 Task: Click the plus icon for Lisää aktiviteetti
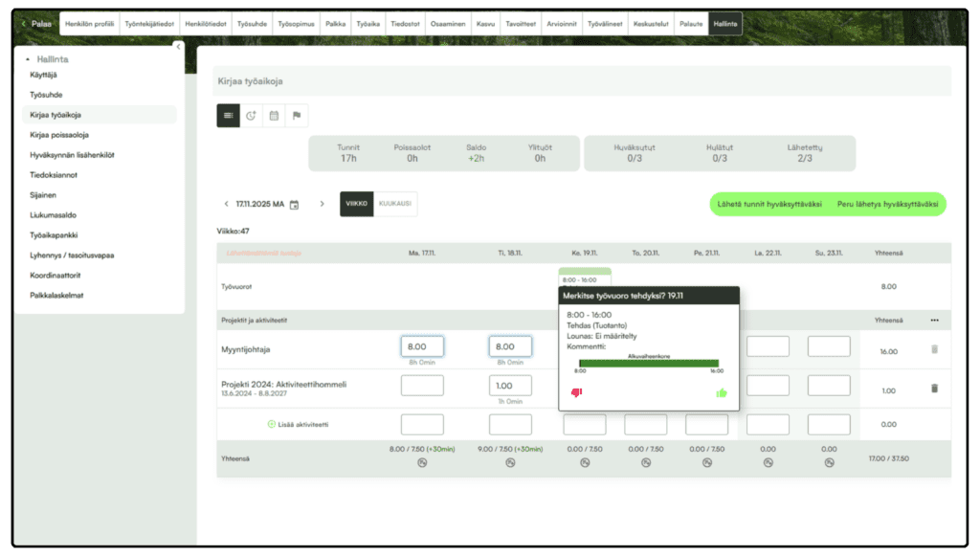coord(271,424)
